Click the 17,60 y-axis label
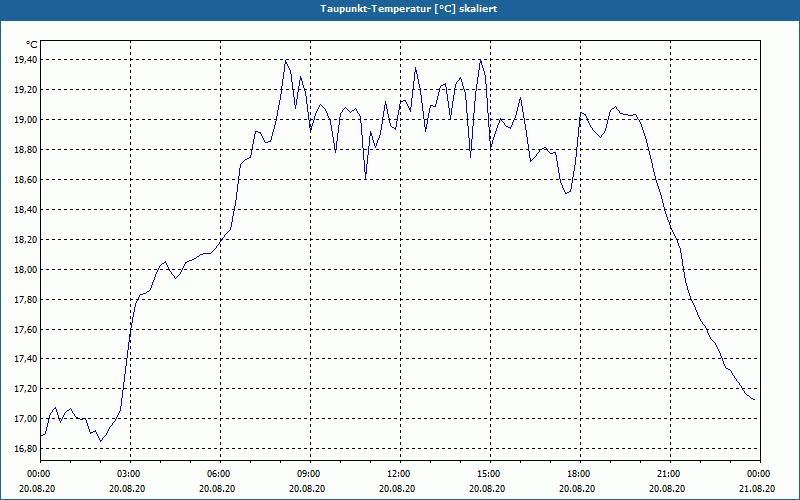This screenshot has width=800, height=500. point(26,330)
